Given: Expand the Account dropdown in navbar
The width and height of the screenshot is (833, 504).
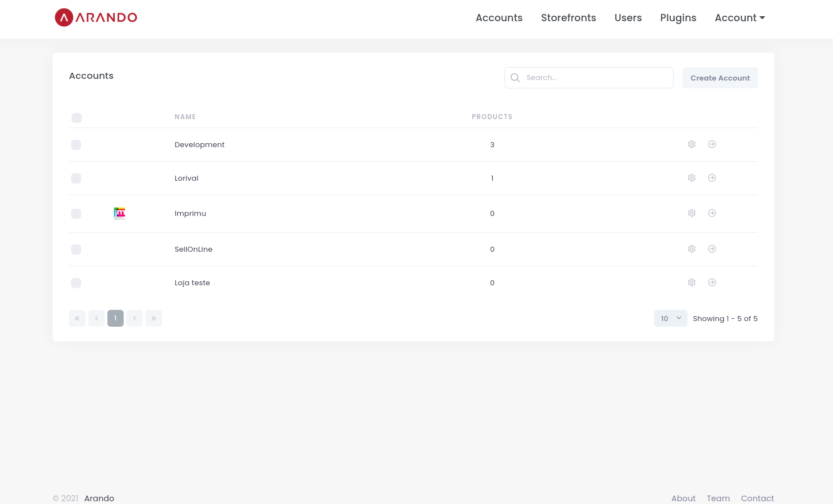Looking at the screenshot, I should click(740, 18).
